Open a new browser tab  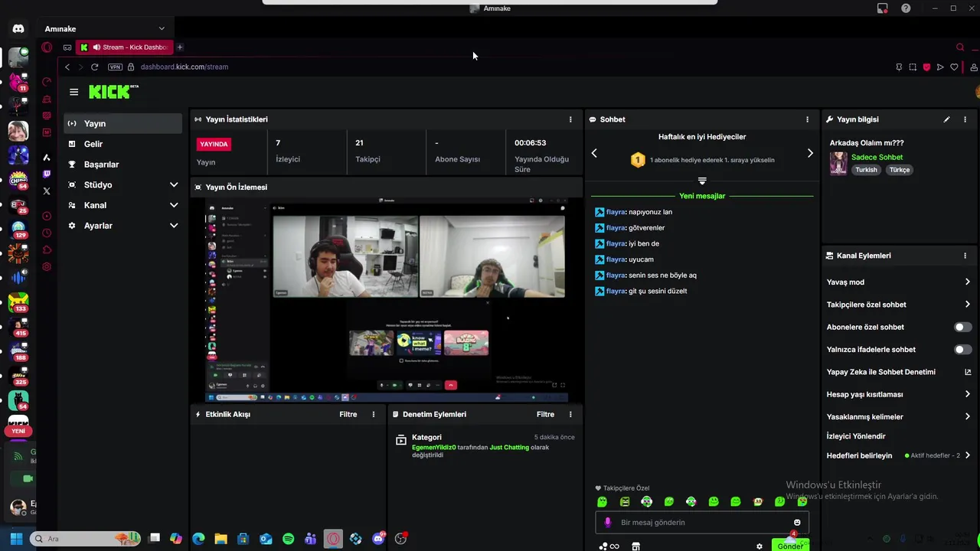pyautogui.click(x=180, y=47)
